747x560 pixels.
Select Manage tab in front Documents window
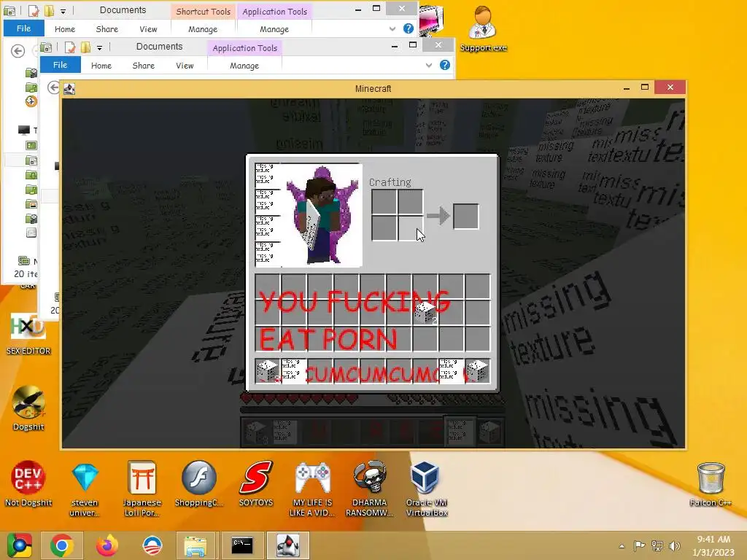pyautogui.click(x=244, y=66)
